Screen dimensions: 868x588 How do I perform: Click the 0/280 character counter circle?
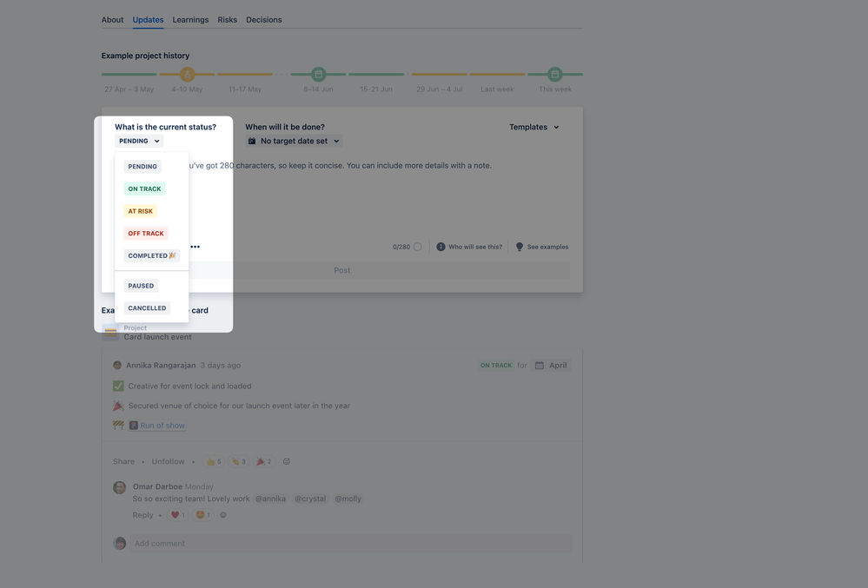pos(417,247)
